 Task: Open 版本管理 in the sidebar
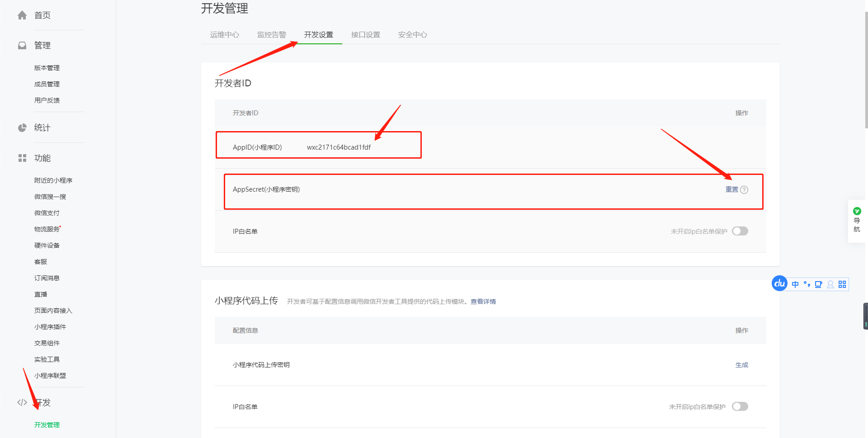(x=47, y=68)
